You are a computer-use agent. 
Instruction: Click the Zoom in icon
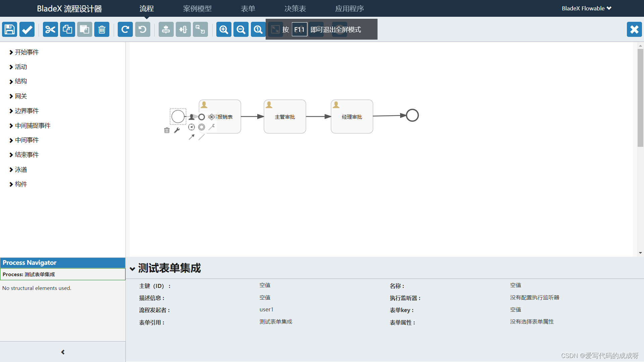click(224, 29)
